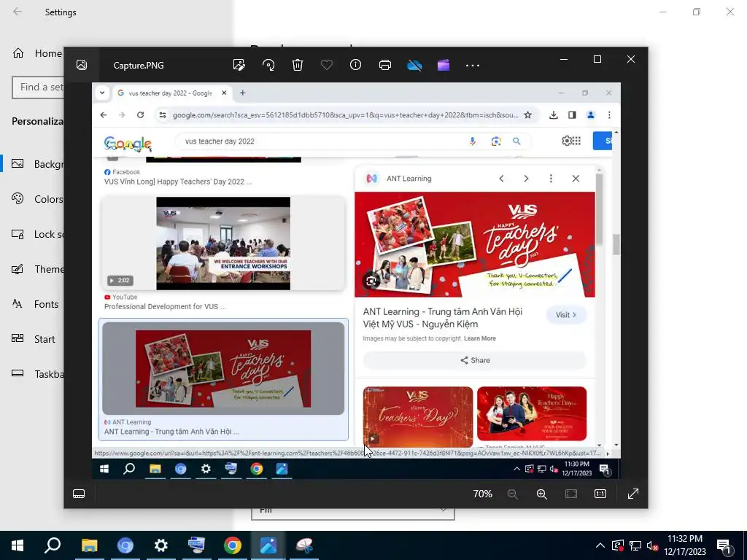This screenshot has height=560, width=747.
Task: Click the taskbar clock showing 11:32 PM
Action: coord(685,545)
